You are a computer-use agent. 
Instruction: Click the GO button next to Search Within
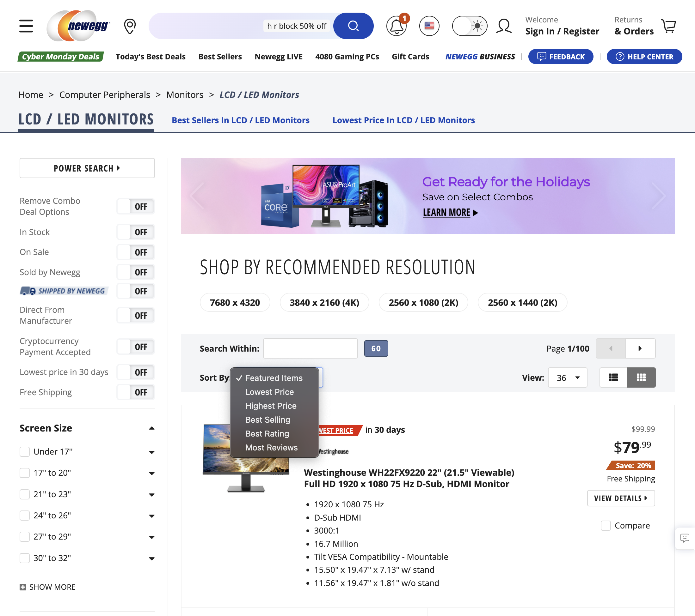(376, 348)
